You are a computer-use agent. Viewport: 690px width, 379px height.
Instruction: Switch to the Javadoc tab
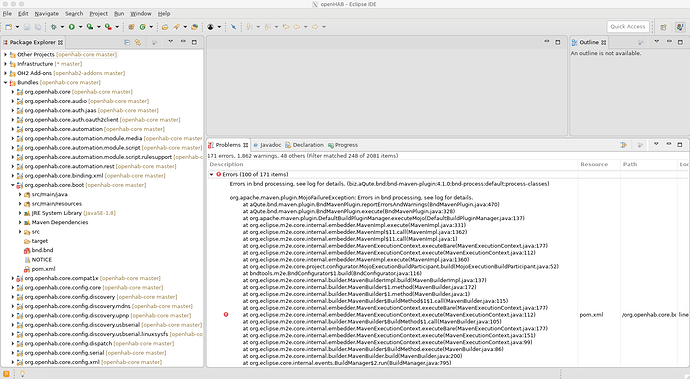click(x=267, y=145)
